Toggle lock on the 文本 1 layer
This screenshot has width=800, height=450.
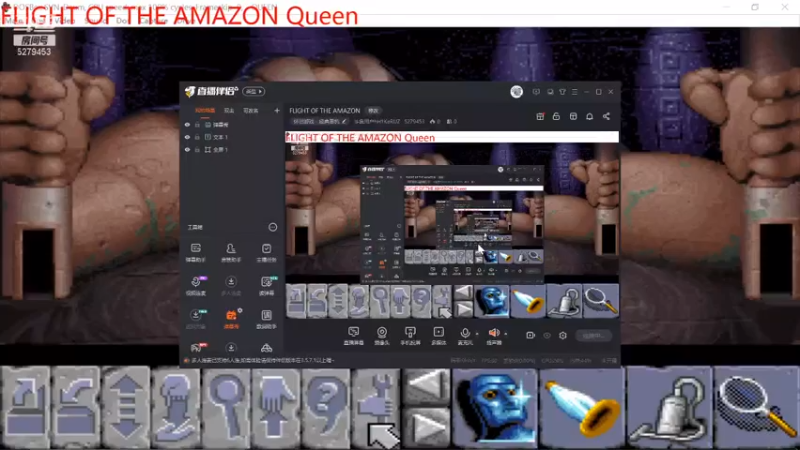click(197, 137)
